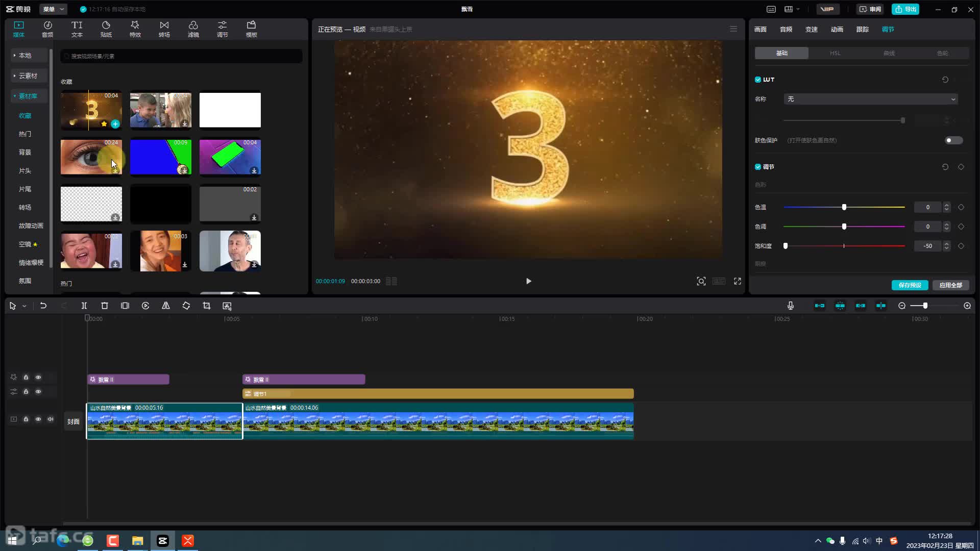Image resolution: width=980 pixels, height=551 pixels.
Task: Open the layout switcher dropdown in title bar
Action: (x=792, y=9)
